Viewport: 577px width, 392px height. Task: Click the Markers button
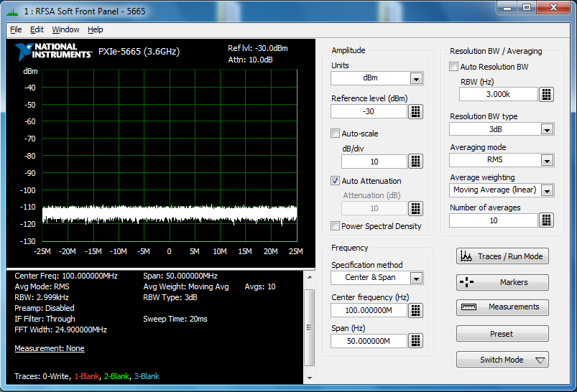pyautogui.click(x=502, y=283)
